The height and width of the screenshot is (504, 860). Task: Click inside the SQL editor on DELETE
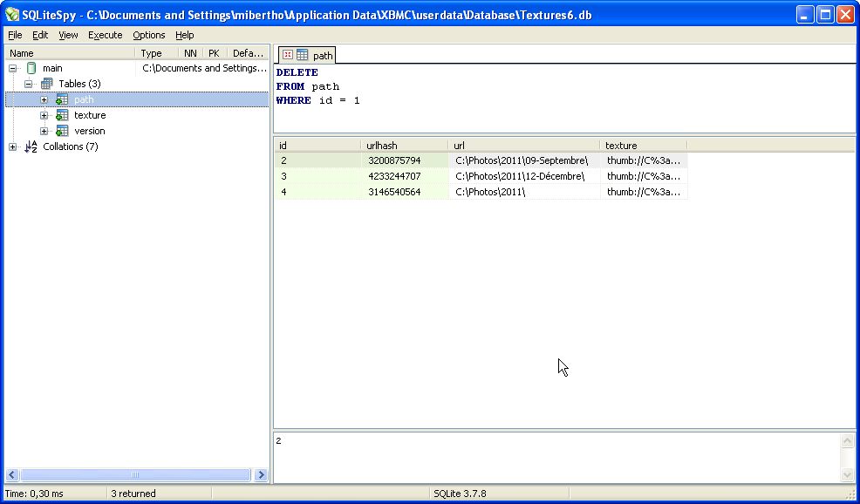(x=297, y=72)
